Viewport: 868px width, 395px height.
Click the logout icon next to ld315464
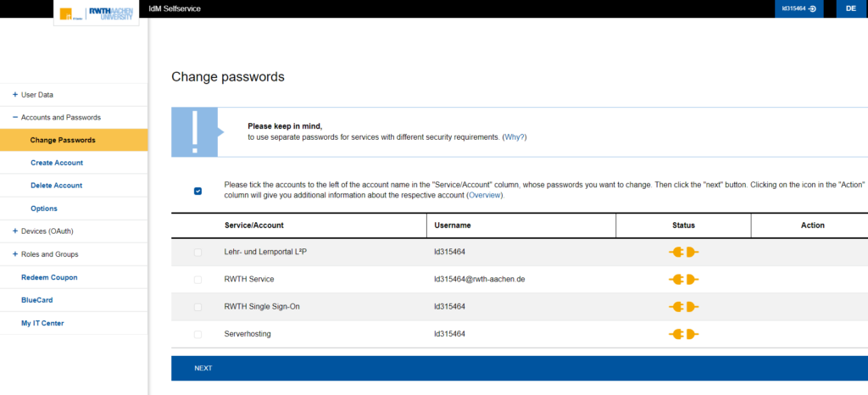[813, 8]
